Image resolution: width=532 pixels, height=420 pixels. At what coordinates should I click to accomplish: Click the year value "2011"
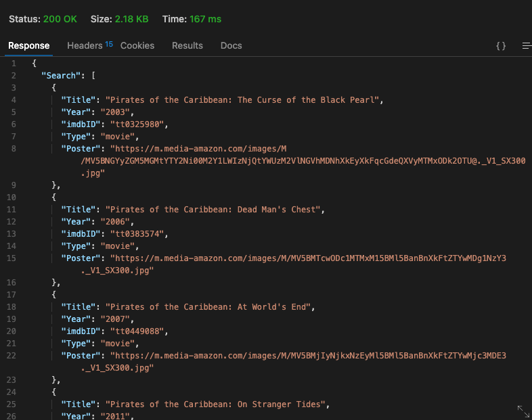click(115, 416)
